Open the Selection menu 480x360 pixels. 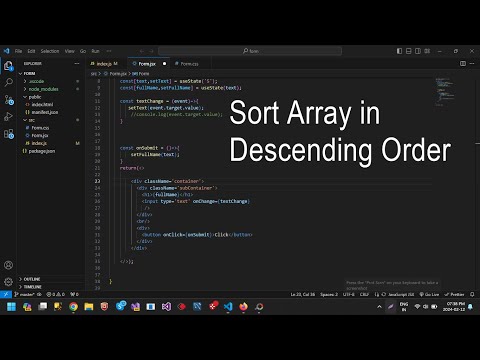(x=50, y=51)
